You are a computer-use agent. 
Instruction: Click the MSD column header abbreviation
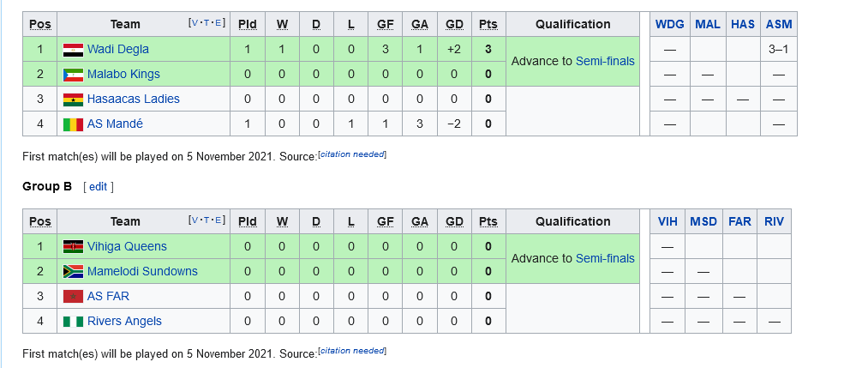(x=703, y=221)
